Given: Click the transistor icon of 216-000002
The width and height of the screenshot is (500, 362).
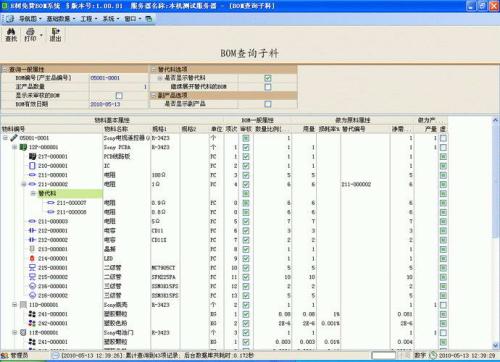Looking at the screenshot, I should (32, 295).
